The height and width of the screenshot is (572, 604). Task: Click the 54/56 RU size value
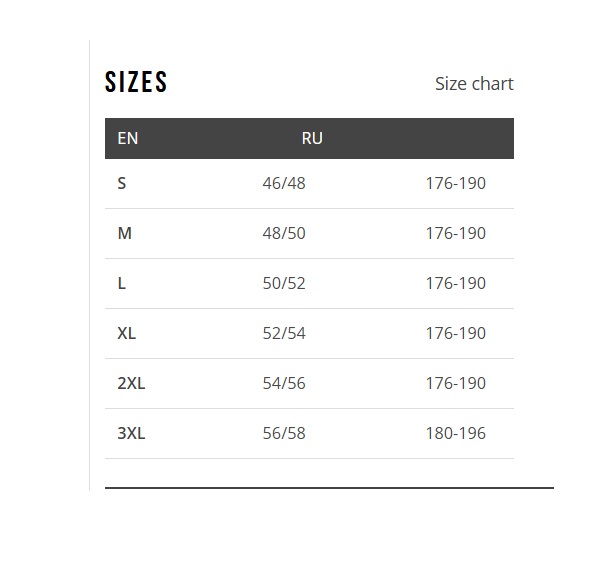click(284, 383)
